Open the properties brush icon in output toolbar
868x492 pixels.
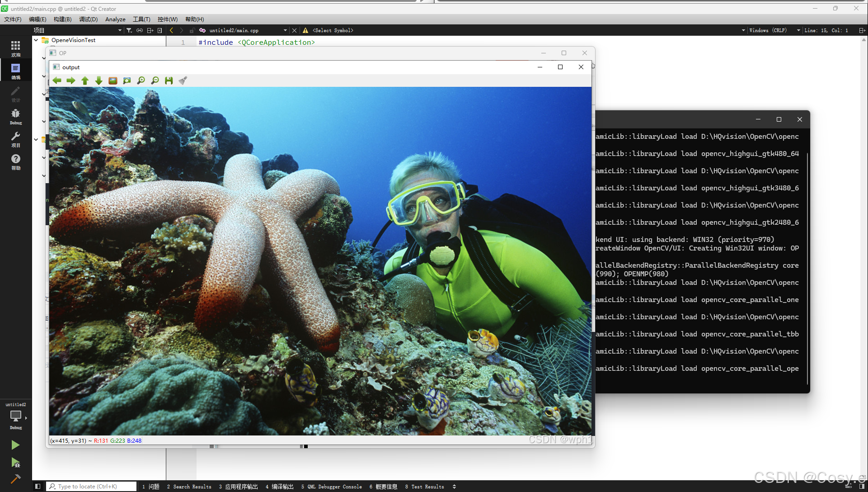point(183,80)
